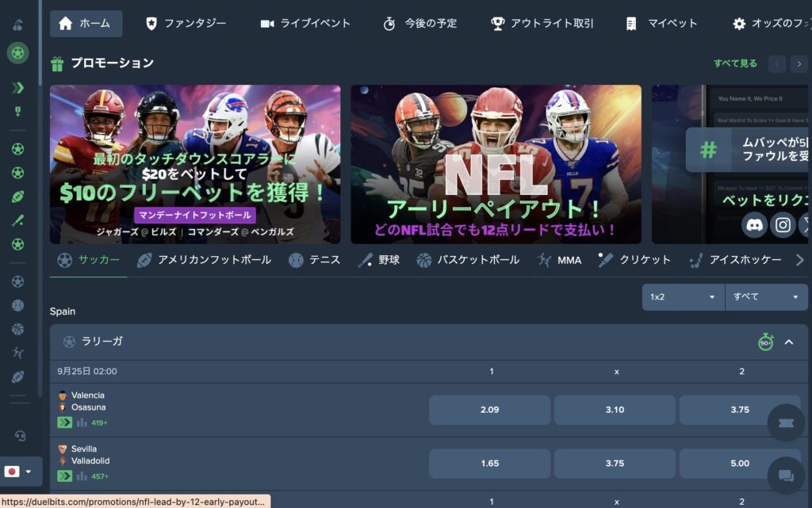Click the 9月25日 02:00 date header
This screenshot has width=812, height=508.
pos(87,372)
